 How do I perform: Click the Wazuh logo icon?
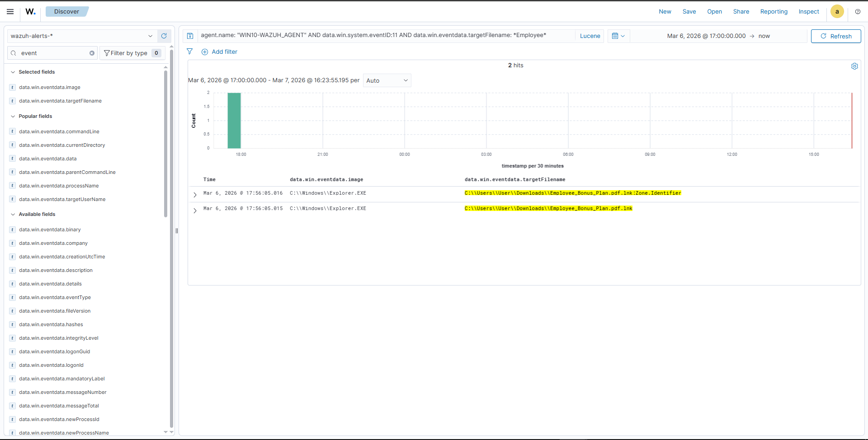(30, 12)
